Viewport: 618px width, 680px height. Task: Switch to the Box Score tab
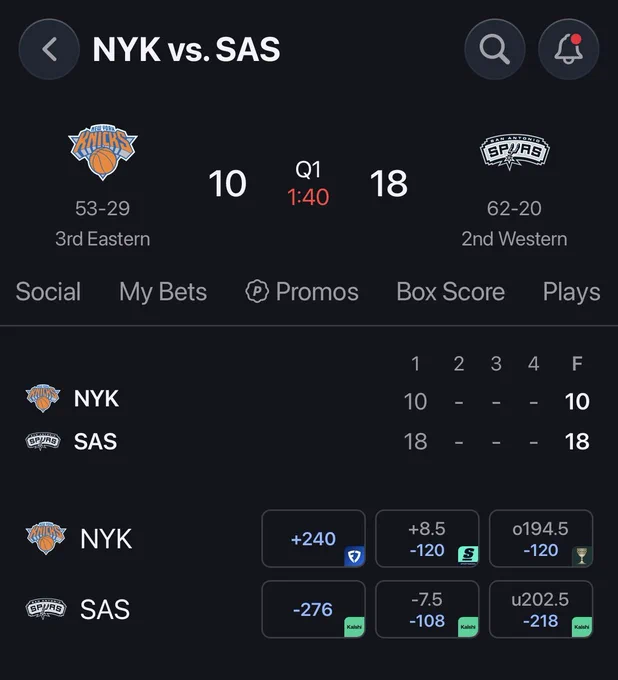point(451,291)
